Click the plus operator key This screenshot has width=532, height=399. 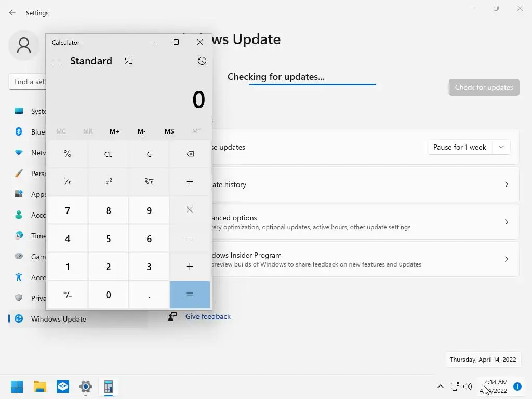pos(190,267)
